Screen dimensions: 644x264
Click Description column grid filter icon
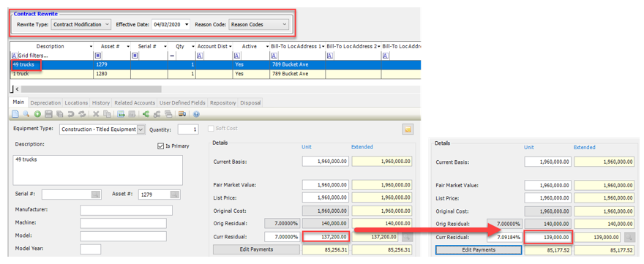pyautogui.click(x=15, y=56)
